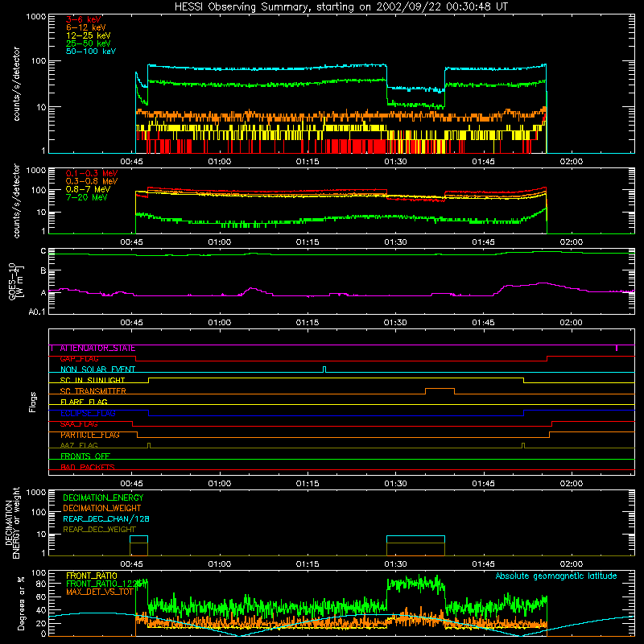Screen dimensions: 644x644
Task: Click the DECIMATION ENERGY or weight axis label
Action: [x=12, y=523]
